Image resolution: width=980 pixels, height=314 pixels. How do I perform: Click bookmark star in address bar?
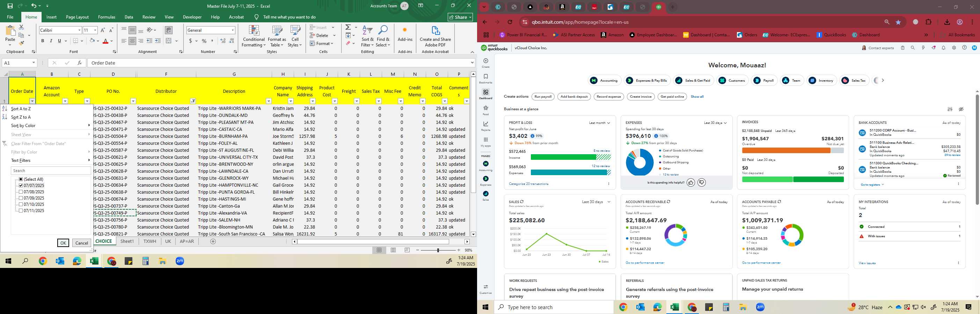(898, 22)
